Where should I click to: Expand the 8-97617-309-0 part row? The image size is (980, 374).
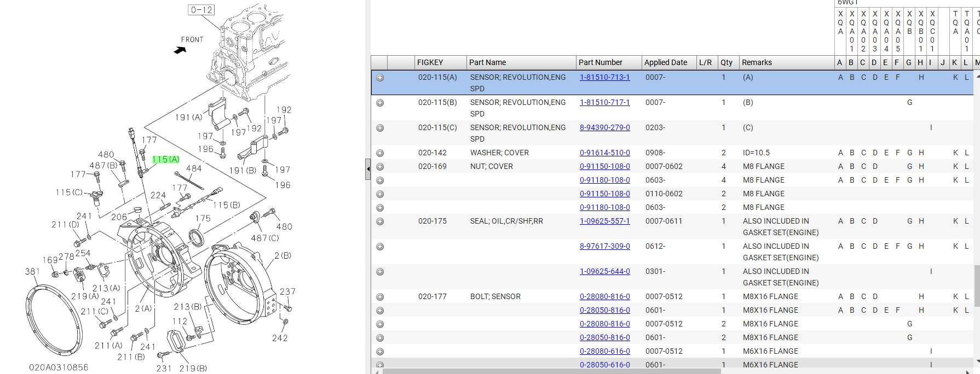(380, 247)
